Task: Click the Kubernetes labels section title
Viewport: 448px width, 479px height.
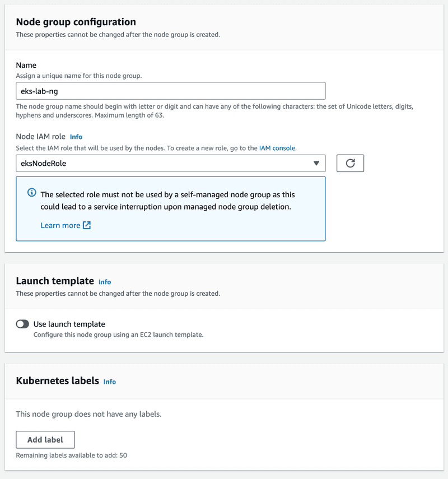Action: click(58, 380)
